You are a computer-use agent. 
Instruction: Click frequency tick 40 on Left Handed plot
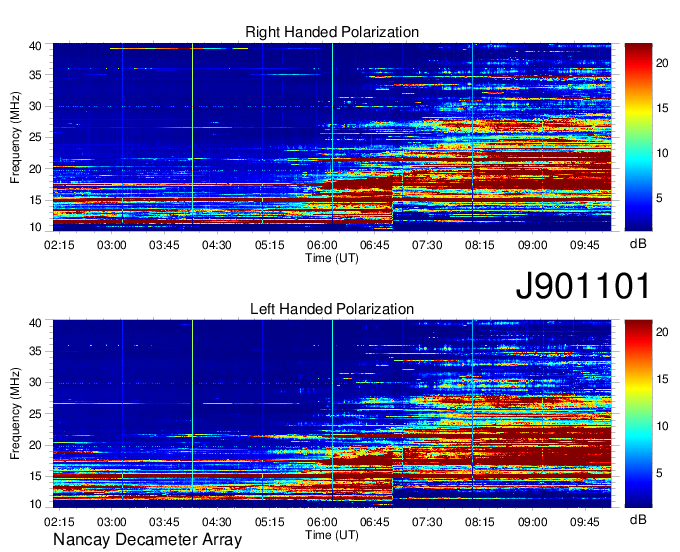[x=35, y=323]
